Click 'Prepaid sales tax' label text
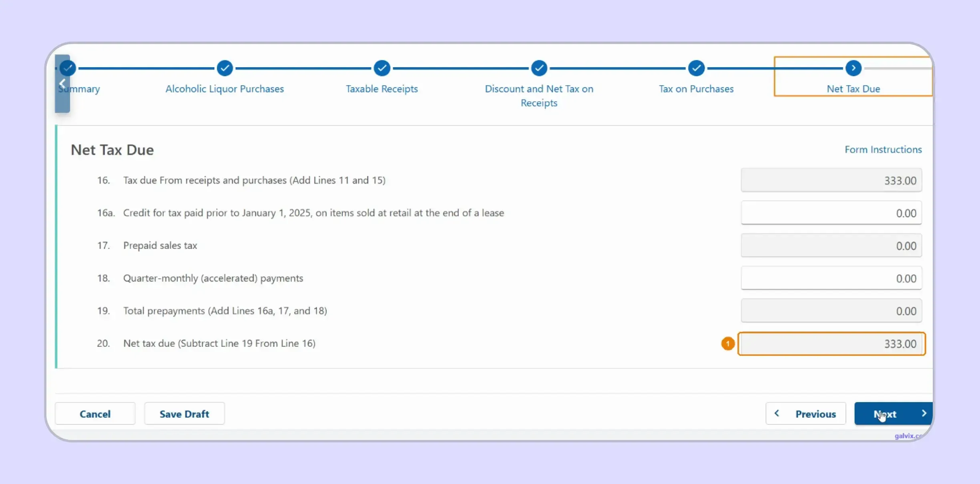The height and width of the screenshot is (484, 980). (x=160, y=246)
